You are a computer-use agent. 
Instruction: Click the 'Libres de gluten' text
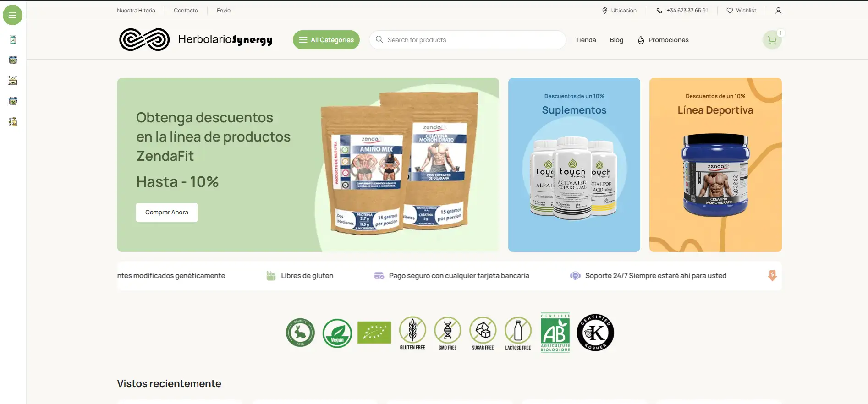point(307,276)
